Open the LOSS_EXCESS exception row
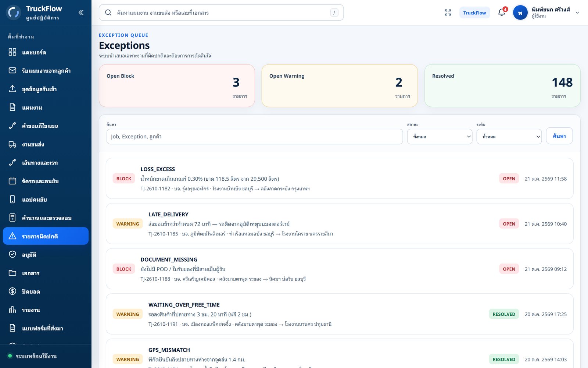This screenshot has height=368, width=588. tap(340, 178)
